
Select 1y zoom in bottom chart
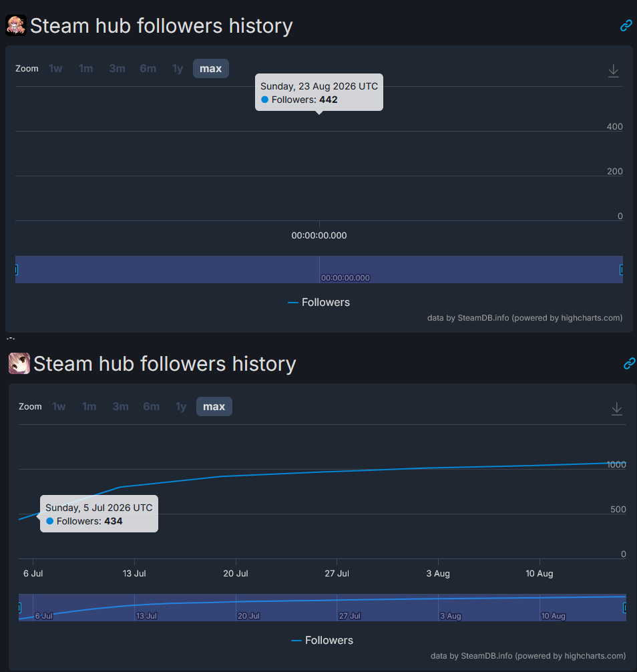181,406
